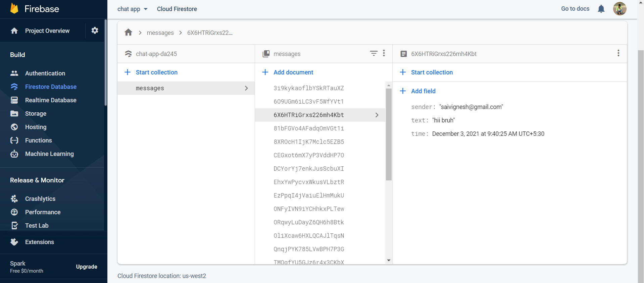Click the Upgrade plan button
644x283 pixels.
(87, 267)
